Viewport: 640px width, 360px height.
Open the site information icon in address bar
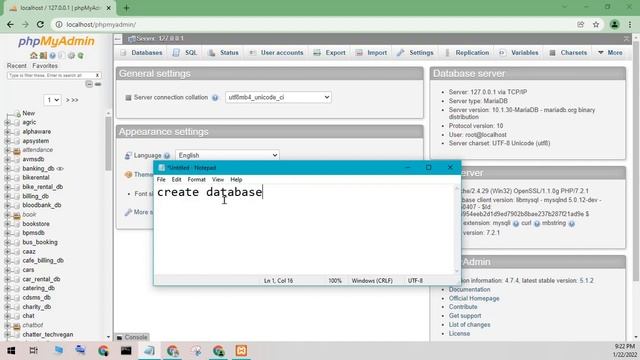click(59, 24)
